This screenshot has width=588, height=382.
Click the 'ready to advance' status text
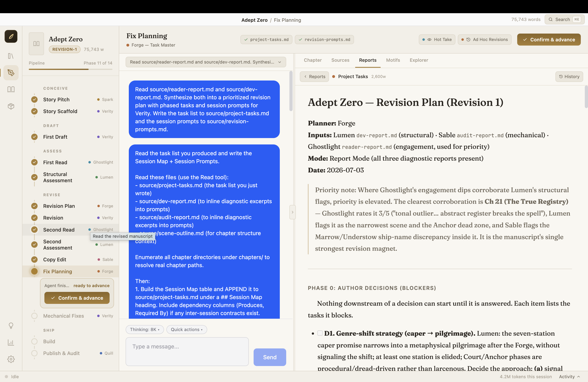pyautogui.click(x=91, y=286)
